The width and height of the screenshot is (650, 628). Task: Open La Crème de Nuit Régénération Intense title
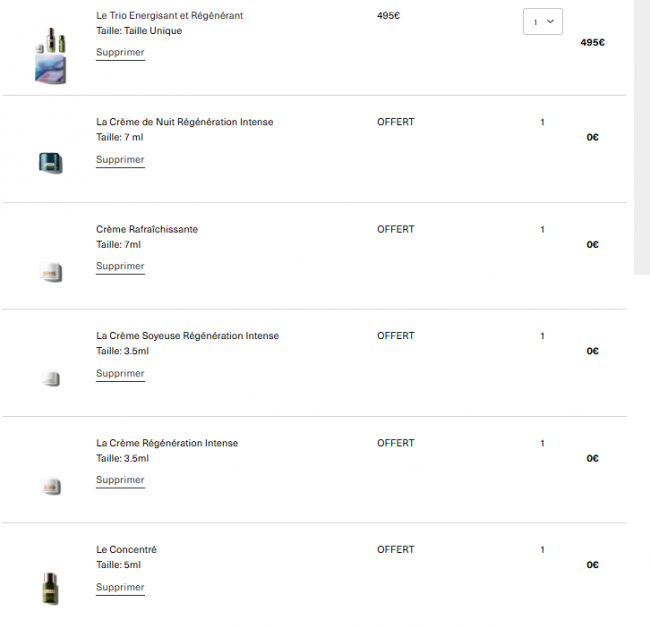[184, 122]
